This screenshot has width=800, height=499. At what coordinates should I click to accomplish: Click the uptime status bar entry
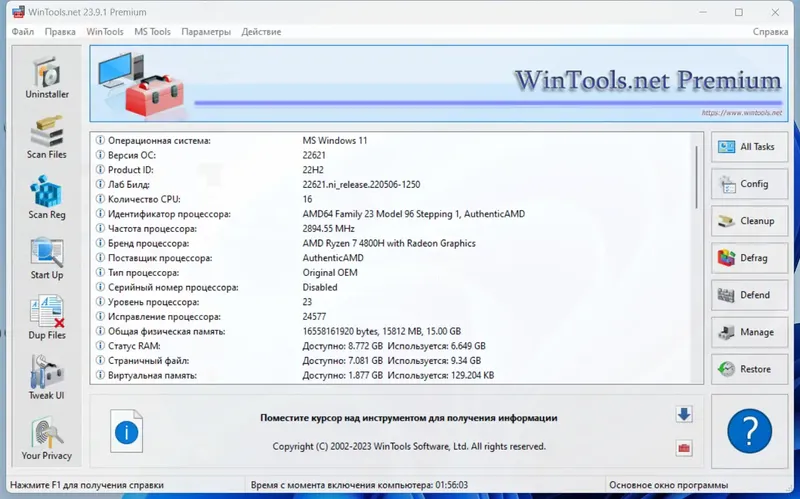(359, 485)
